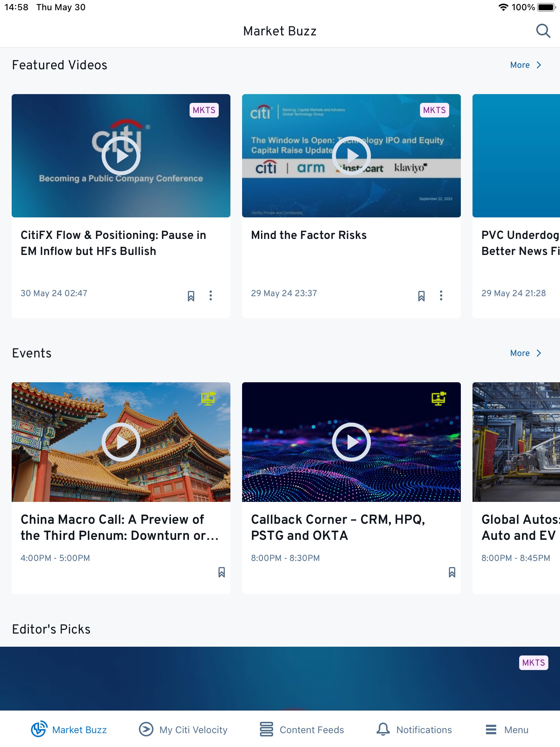Open the Global Autos event title

click(x=521, y=527)
